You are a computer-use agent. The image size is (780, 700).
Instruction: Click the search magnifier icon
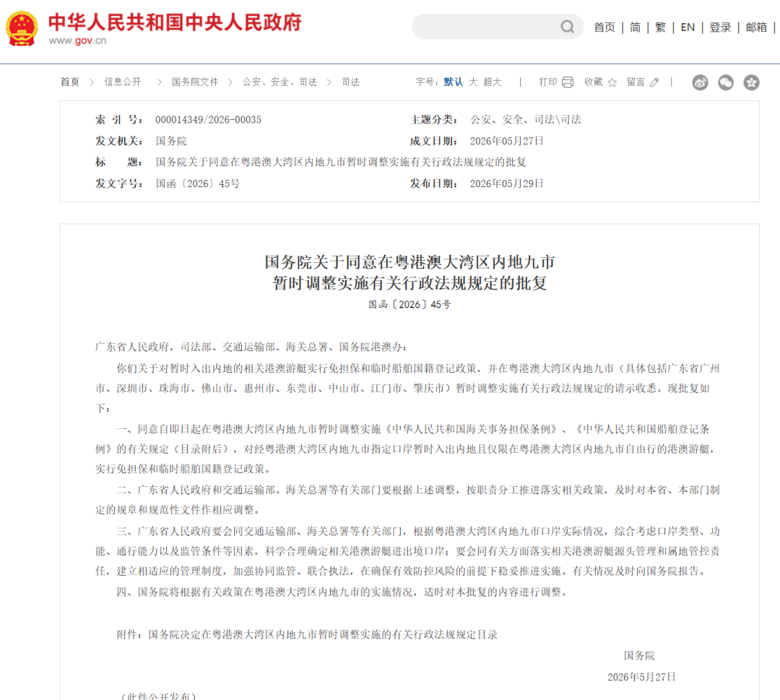pos(568,27)
